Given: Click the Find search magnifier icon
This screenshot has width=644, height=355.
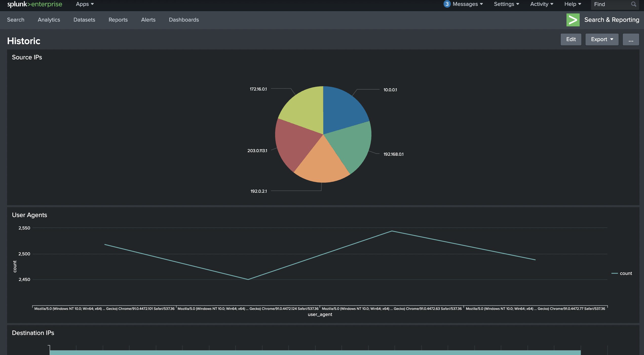Looking at the screenshot, I should [x=633, y=4].
